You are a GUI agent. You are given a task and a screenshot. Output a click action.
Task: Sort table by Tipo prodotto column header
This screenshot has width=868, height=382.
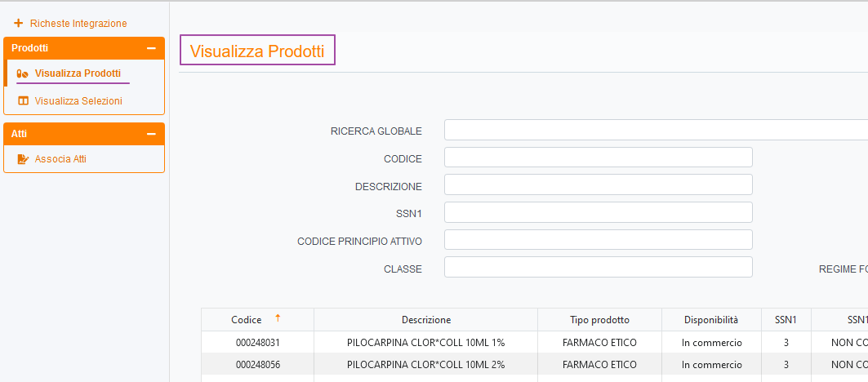coord(599,320)
